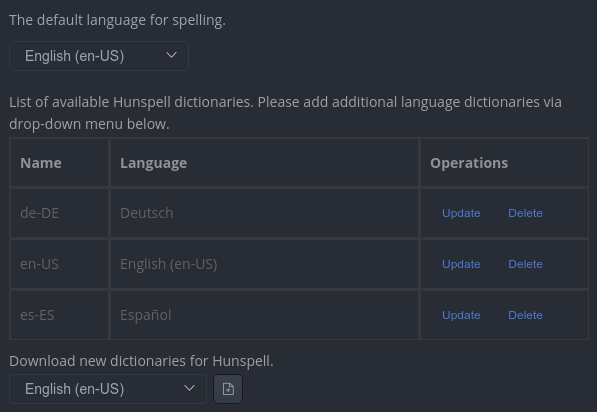This screenshot has height=412, width=597.
Task: Select the de-DE name cell
Action: click(x=59, y=213)
